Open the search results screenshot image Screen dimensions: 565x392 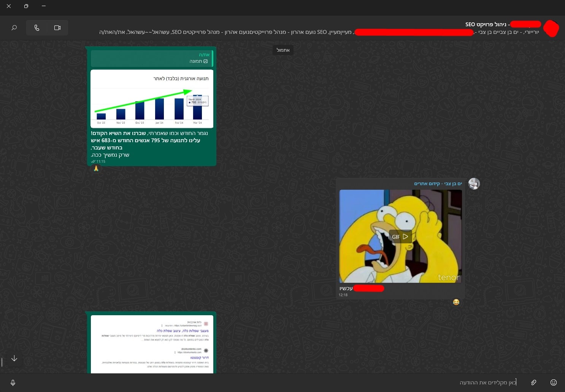(x=152, y=344)
